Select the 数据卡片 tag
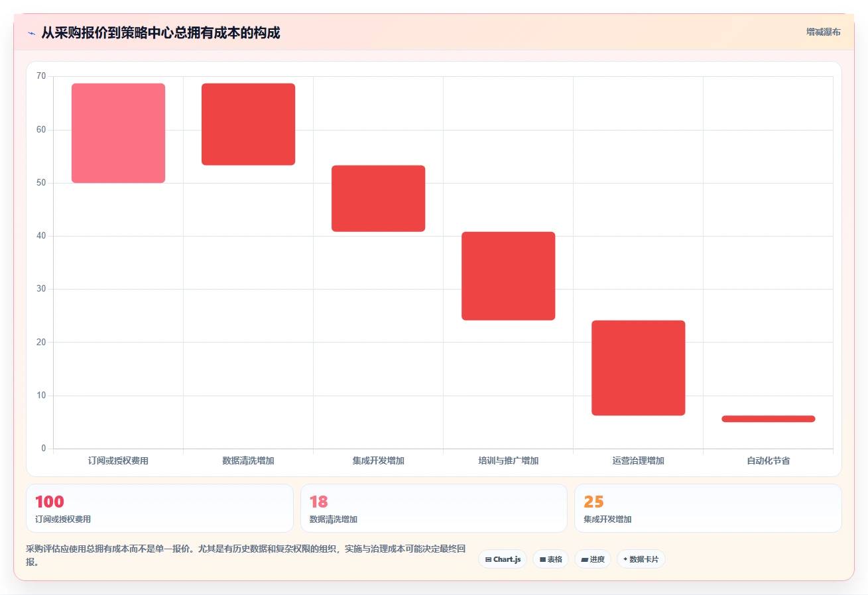 [641, 559]
